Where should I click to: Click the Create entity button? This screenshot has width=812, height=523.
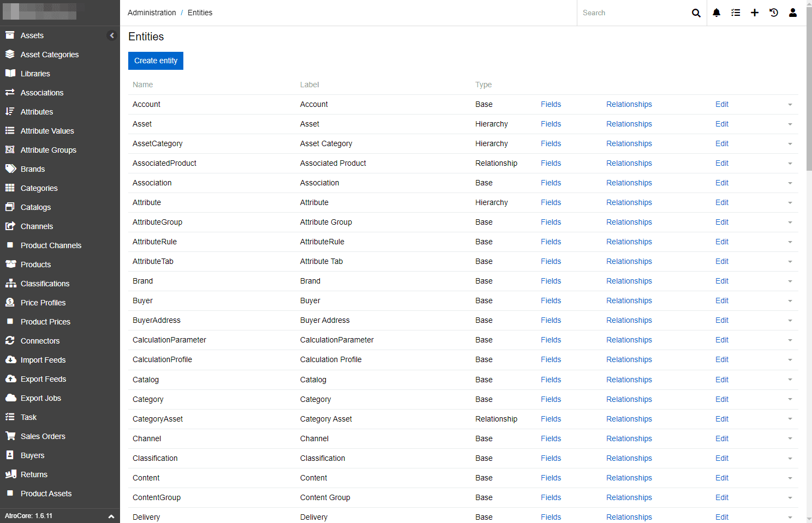(156, 61)
